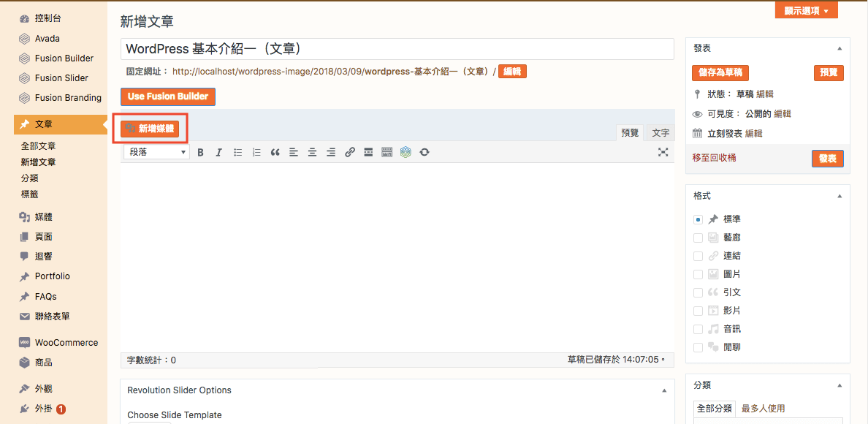The height and width of the screenshot is (424, 868).
Task: Center align text in editor
Action: pos(312,152)
